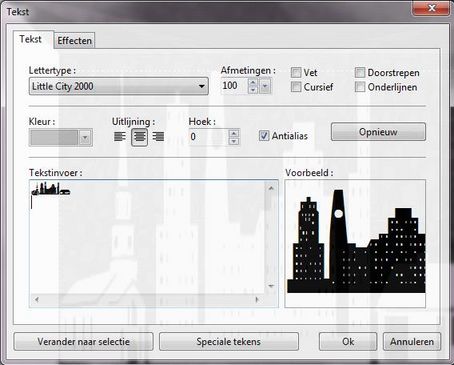Click the Kleur color swatch
The width and height of the screenshot is (454, 365).
(x=54, y=138)
